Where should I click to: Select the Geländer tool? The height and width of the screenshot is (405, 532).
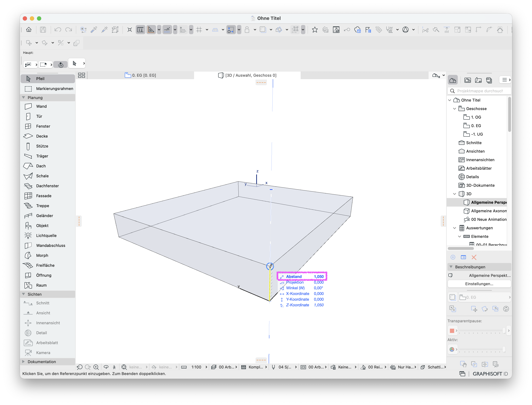(48, 216)
